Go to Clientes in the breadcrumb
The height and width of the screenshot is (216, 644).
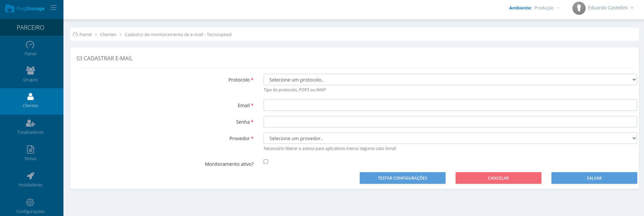point(108,34)
